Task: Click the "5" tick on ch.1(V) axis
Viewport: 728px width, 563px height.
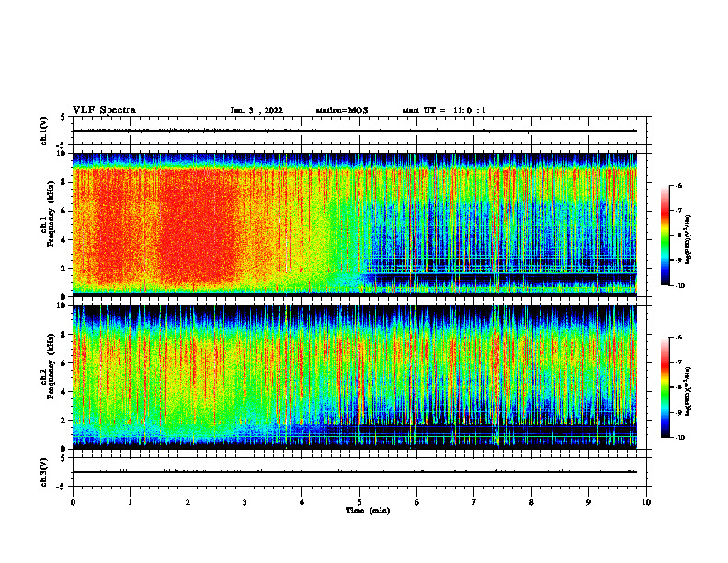Action: (63, 117)
